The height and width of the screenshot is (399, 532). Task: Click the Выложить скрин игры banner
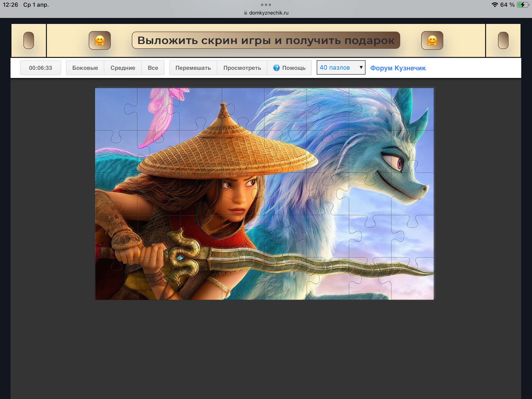click(266, 40)
